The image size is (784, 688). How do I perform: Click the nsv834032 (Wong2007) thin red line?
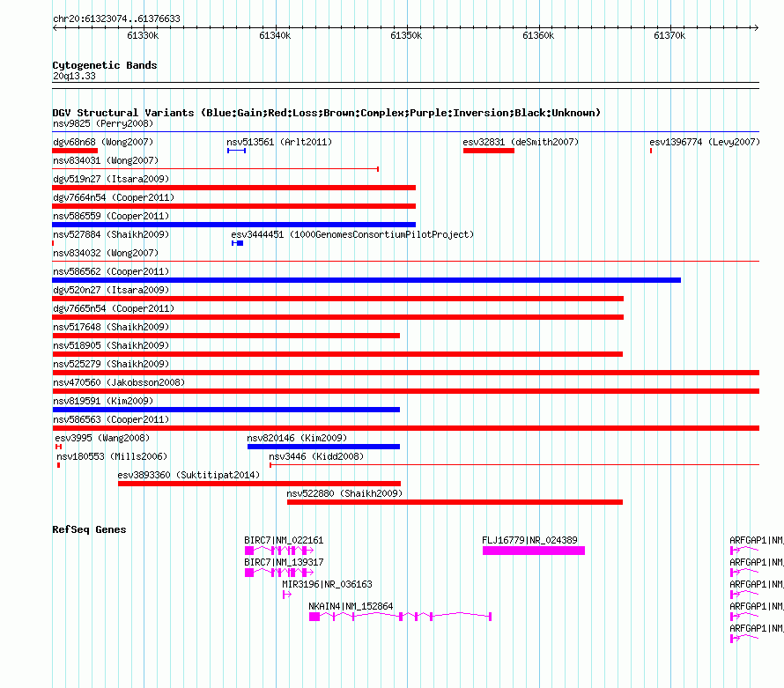406,261
